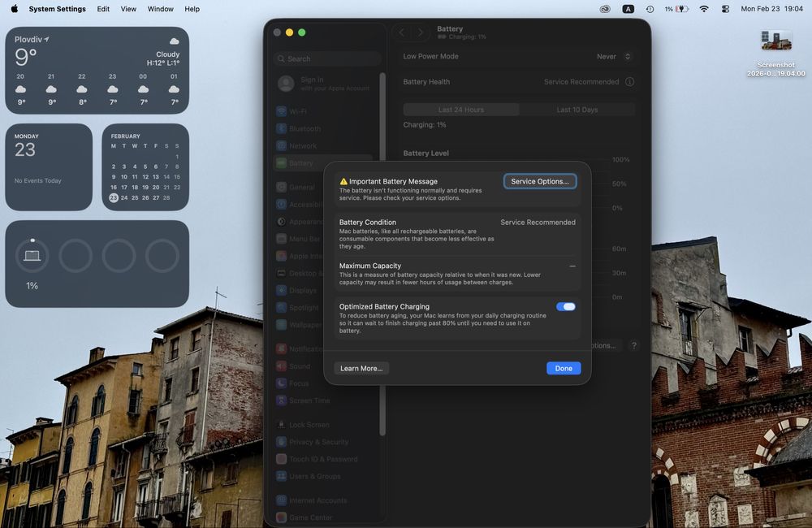812x528 pixels.
Task: Select the Battery icon in the sidebar
Action: pos(281,162)
